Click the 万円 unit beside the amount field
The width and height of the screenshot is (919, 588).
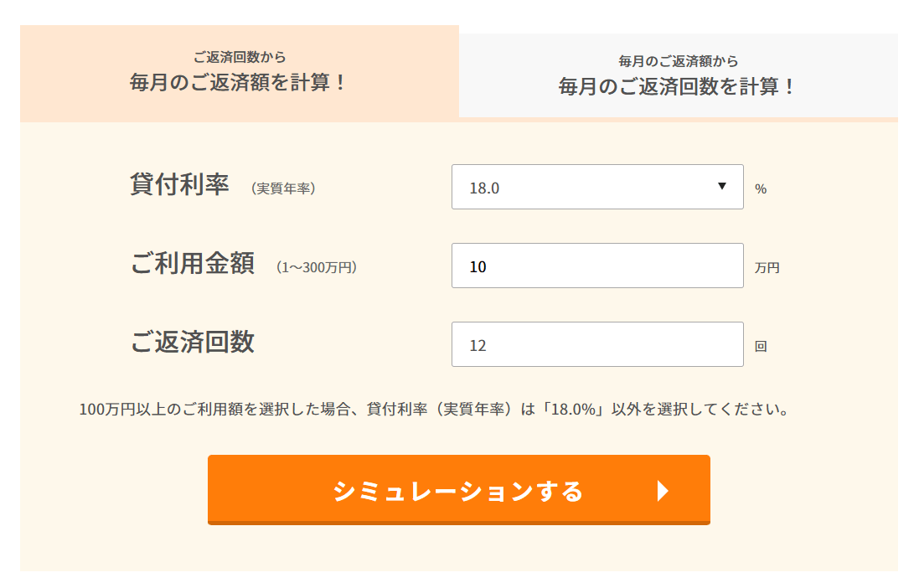pos(767,268)
